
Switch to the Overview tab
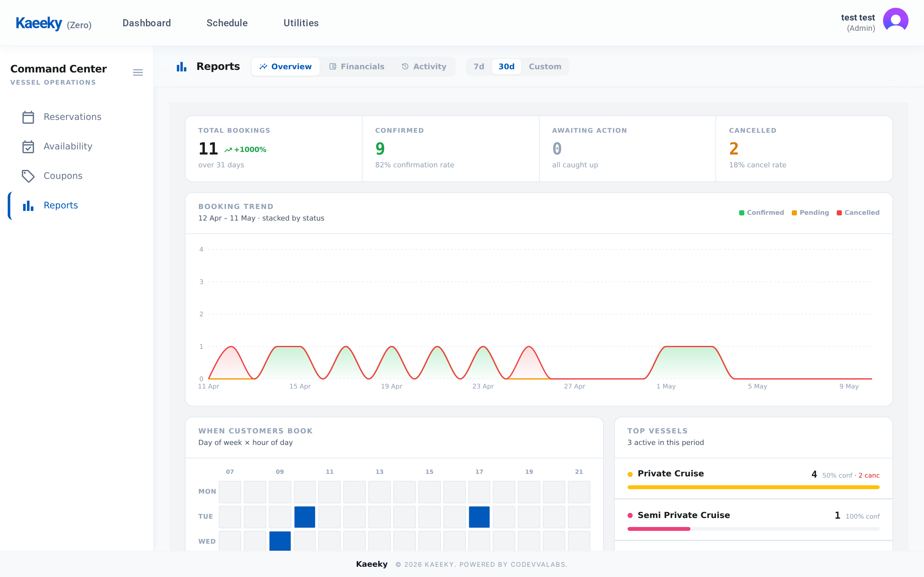pos(286,66)
